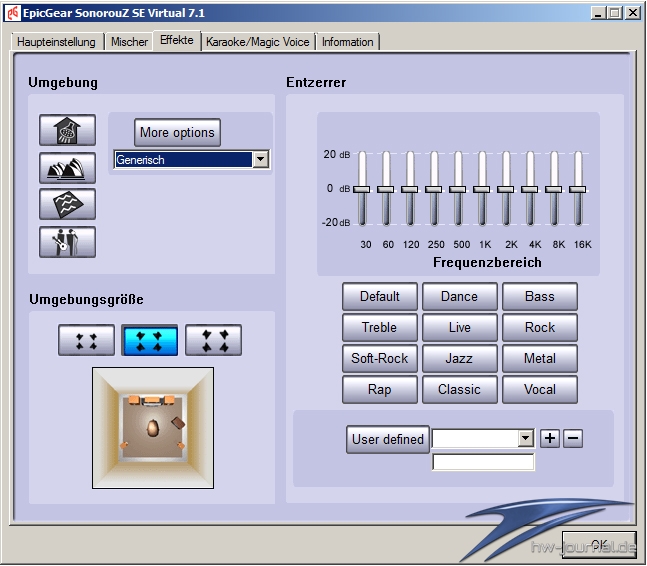Viewport: 647px width, 566px height.
Task: Apply the Treble equalizer preset
Action: [380, 327]
